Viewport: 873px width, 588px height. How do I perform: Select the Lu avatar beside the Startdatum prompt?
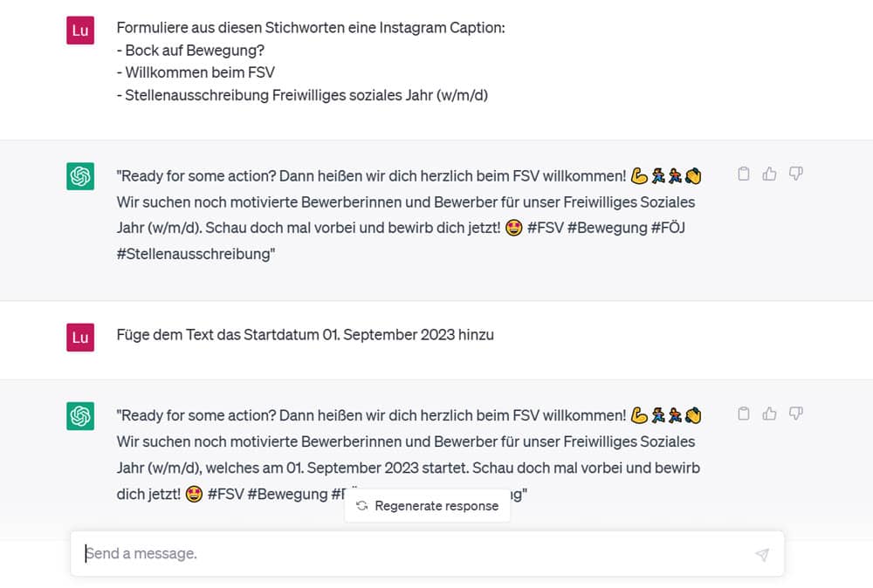pos(79,337)
